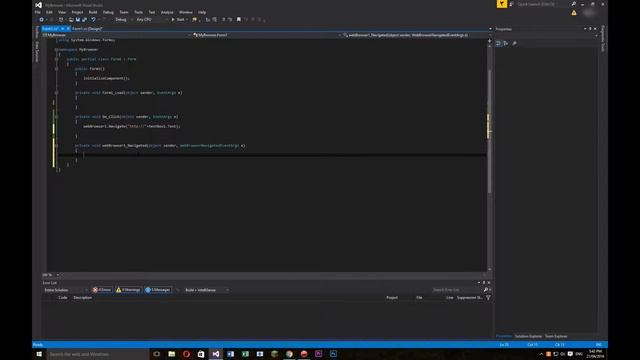Toggle the 0 Errors filter
This screenshot has width=640, height=360.
102,290
